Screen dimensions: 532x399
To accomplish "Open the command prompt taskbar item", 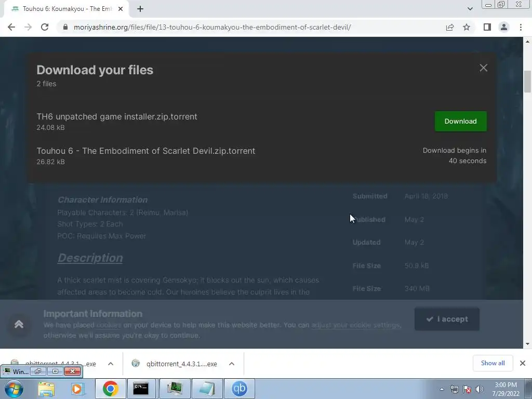I will [x=140, y=389].
